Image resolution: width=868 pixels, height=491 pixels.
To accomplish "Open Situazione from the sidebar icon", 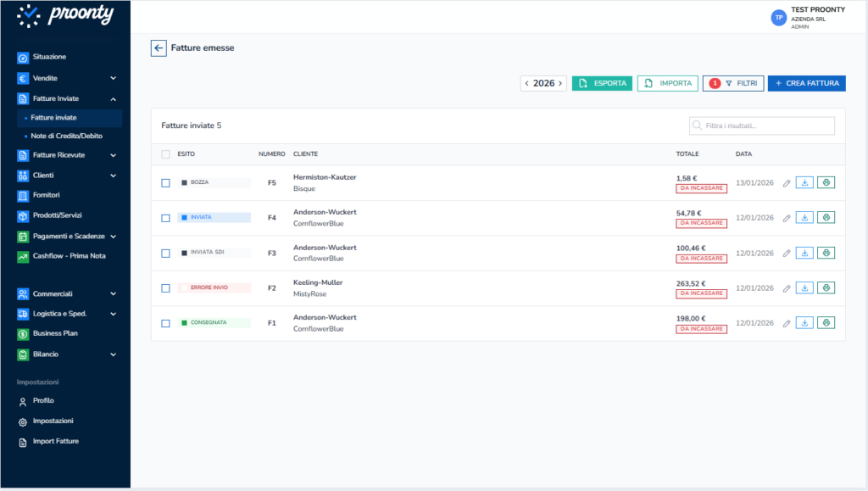I will 24,57.
